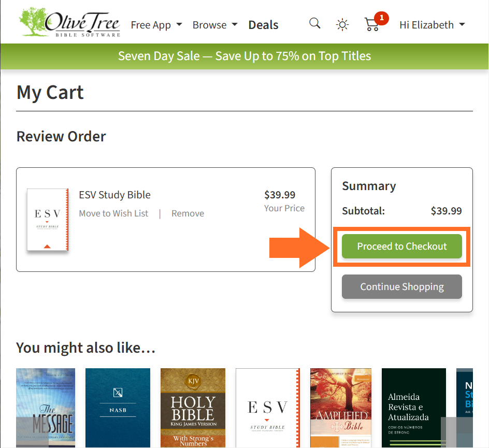Remove ESV Study Bible from cart
Image resolution: width=489 pixels, height=448 pixels.
click(x=188, y=213)
